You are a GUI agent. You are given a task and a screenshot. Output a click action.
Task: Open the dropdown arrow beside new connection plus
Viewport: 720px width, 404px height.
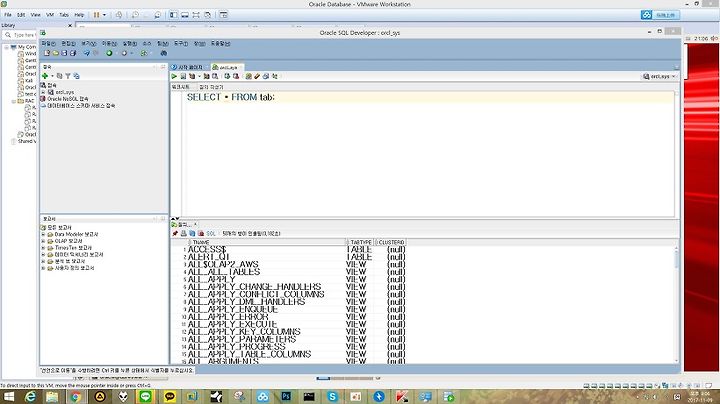coord(52,76)
